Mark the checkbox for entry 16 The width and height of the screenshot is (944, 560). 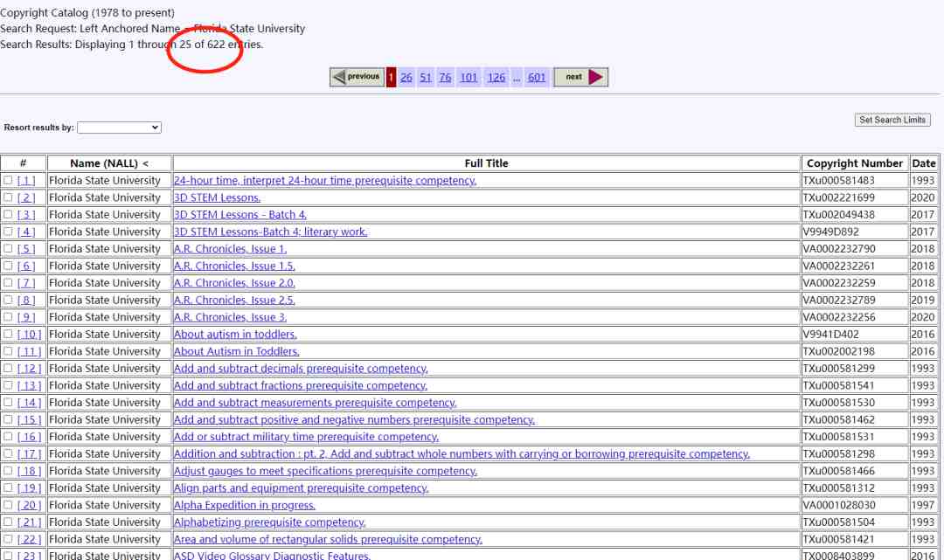point(8,436)
